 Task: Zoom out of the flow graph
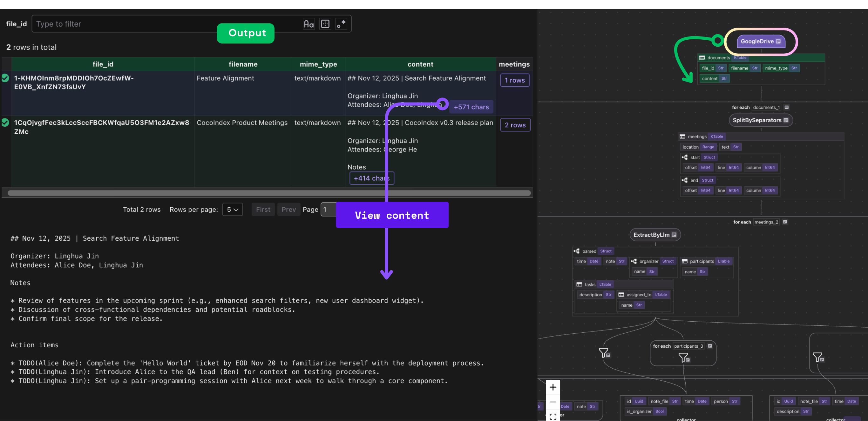tap(553, 402)
